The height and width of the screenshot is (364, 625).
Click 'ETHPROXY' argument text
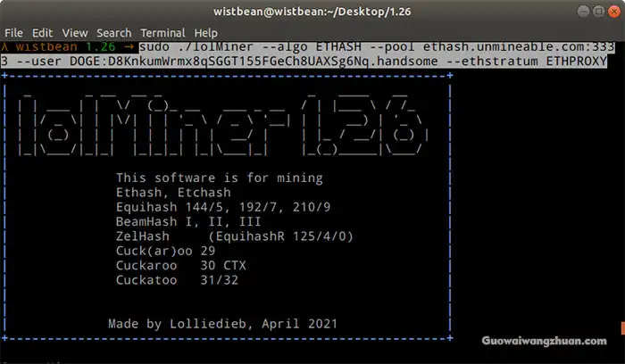[577, 62]
